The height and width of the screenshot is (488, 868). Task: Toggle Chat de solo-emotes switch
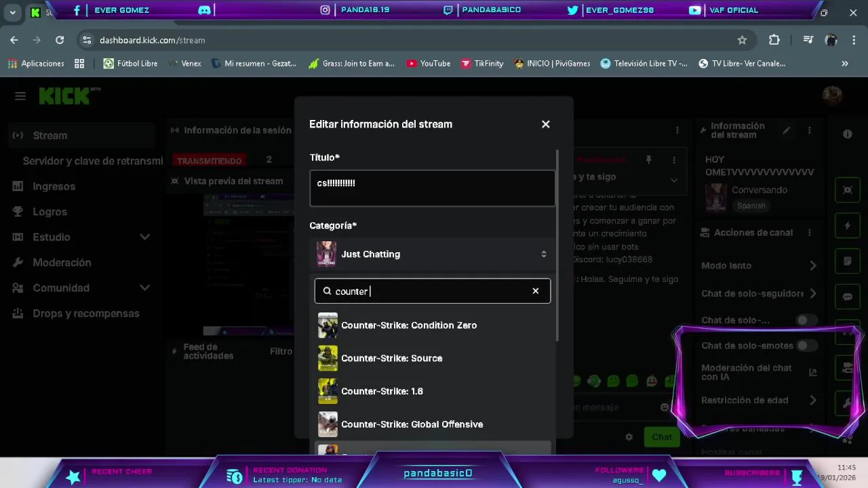(x=806, y=346)
